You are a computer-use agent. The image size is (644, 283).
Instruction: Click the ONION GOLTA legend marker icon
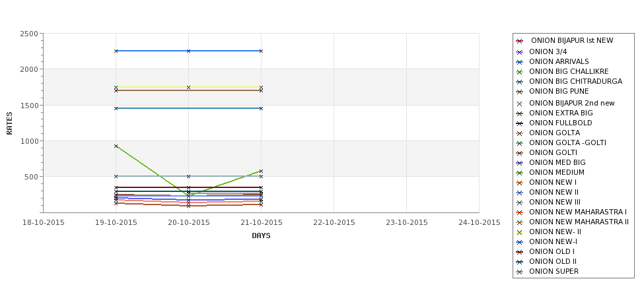520,133
